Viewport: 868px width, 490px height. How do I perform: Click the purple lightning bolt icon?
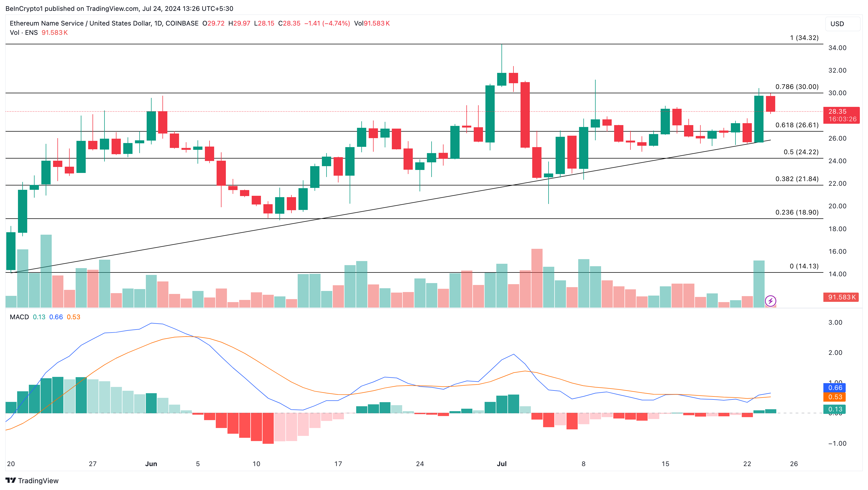770,301
